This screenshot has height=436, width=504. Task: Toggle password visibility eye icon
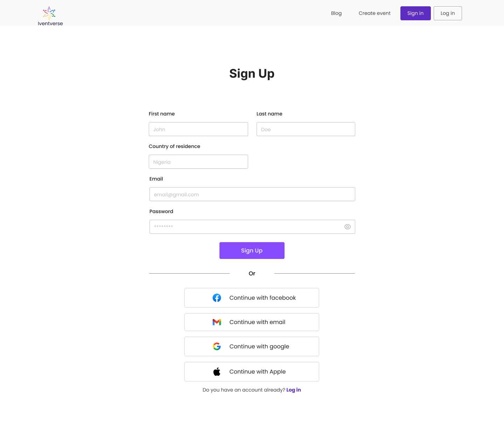[x=347, y=227]
